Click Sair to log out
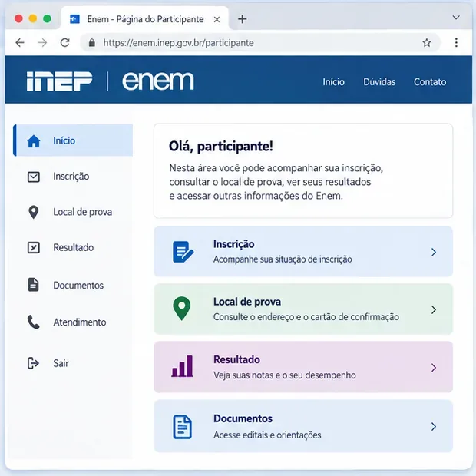This screenshot has width=476, height=476. click(x=61, y=363)
